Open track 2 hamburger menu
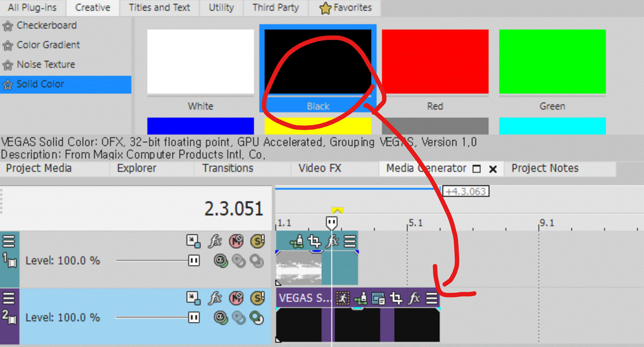Viewport: 644px width, 347px height. tap(9, 298)
